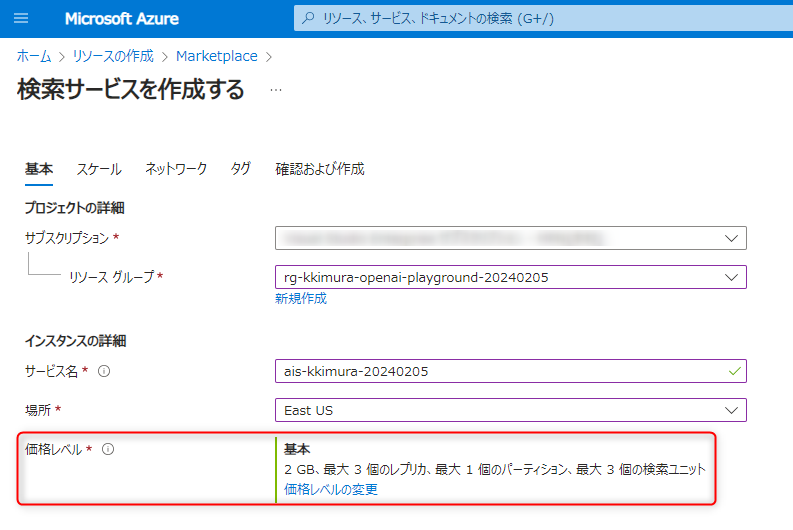Go to リソースの作成 breadcrumb

(113, 56)
